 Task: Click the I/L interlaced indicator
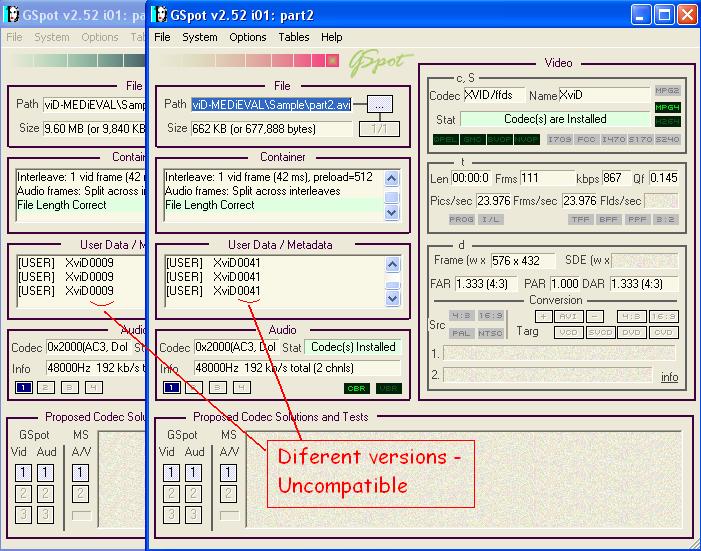coord(490,220)
